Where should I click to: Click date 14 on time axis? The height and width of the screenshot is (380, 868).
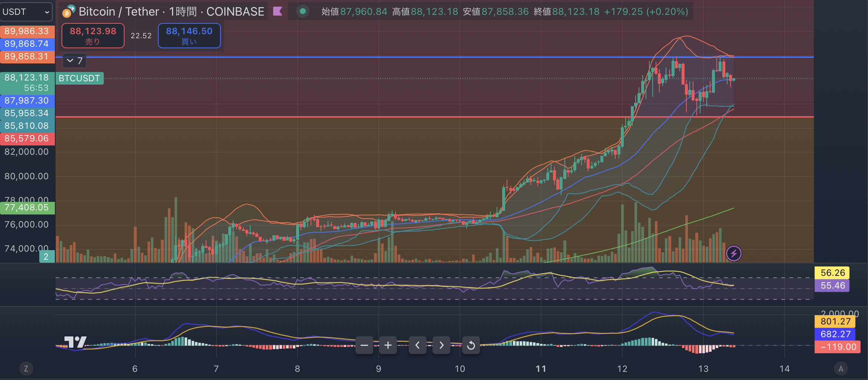tap(784, 369)
